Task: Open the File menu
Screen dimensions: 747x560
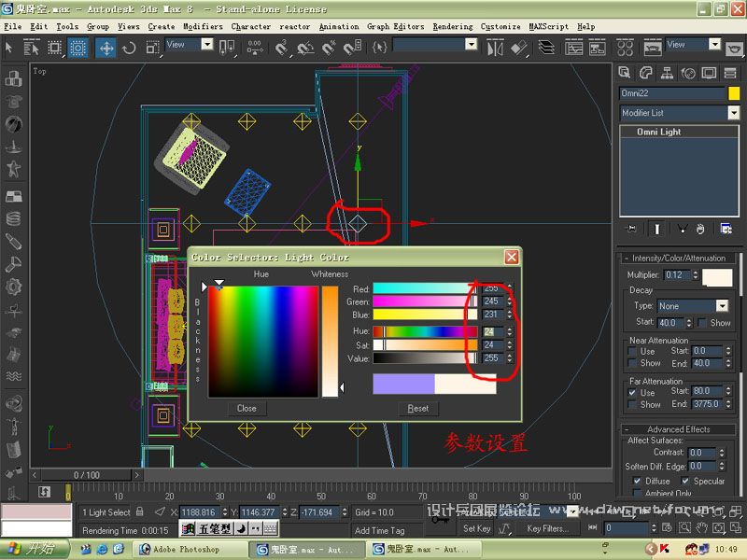Action: tap(12, 27)
